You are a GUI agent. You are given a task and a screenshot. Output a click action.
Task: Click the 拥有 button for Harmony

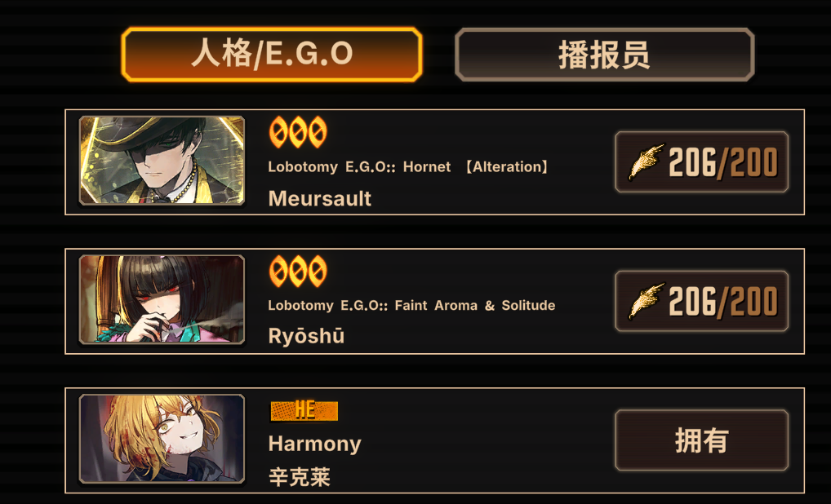[x=702, y=440]
